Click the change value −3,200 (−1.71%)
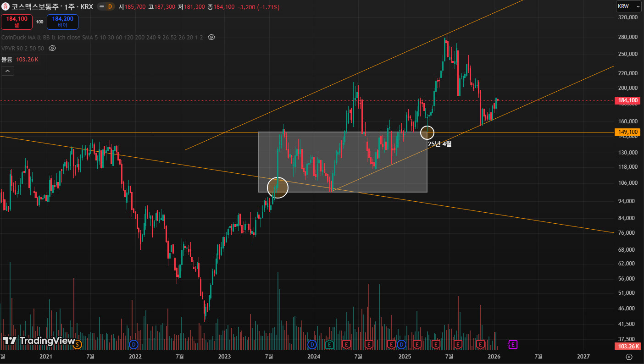 (259, 7)
